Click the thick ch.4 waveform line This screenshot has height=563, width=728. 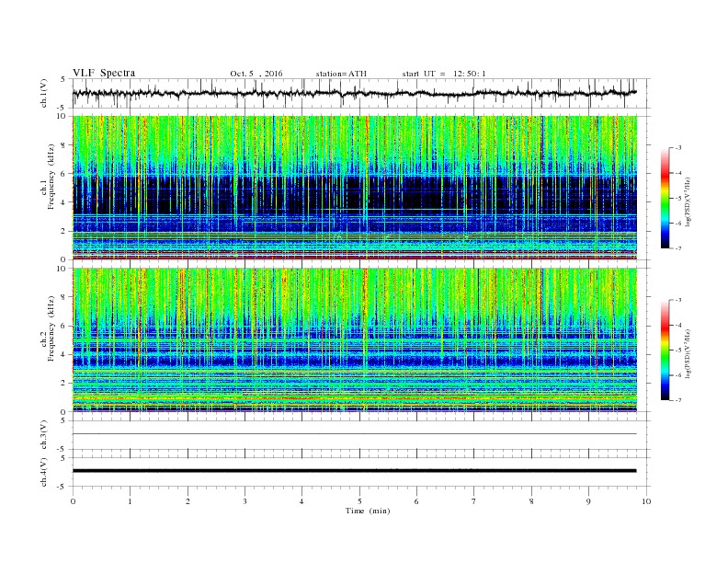click(355, 471)
